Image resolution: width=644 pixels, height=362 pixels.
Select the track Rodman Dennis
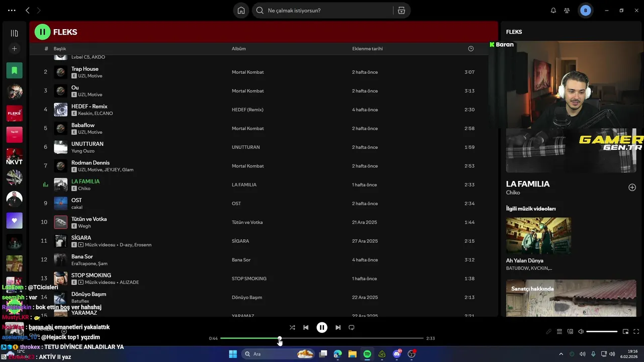91,163
